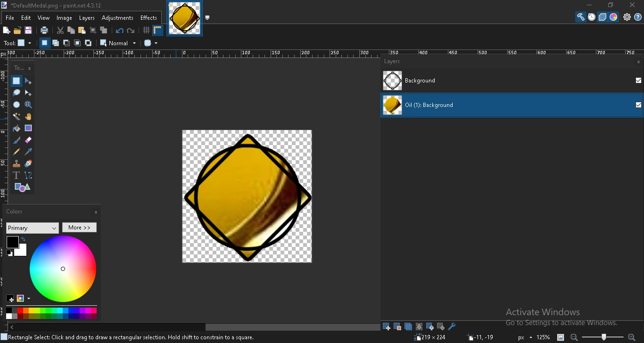Viewport: 644px width, 343px height.
Task: Open the Effects menu
Action: click(x=149, y=18)
